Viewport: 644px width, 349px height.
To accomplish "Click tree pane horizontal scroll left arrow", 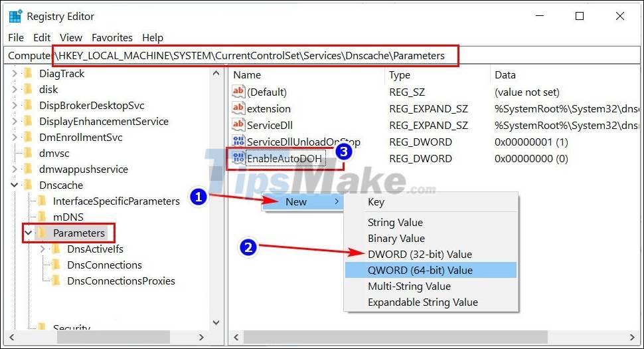I will tap(11, 337).
